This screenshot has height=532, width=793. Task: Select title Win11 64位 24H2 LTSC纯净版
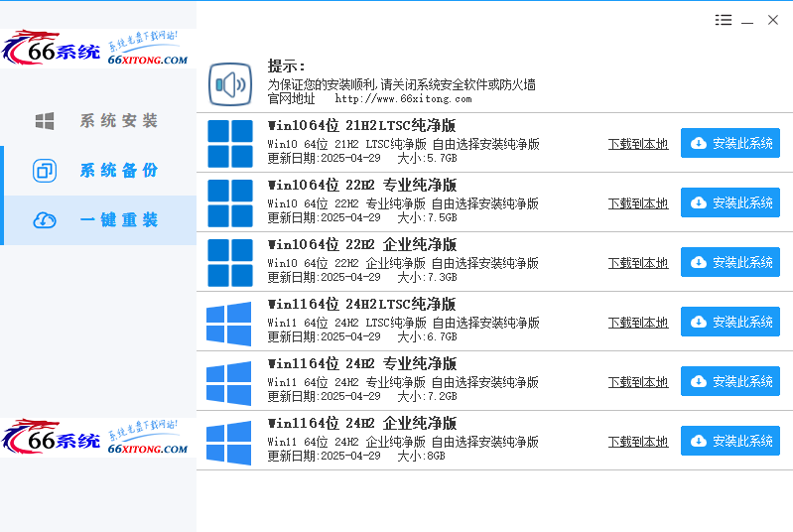pyautogui.click(x=361, y=305)
